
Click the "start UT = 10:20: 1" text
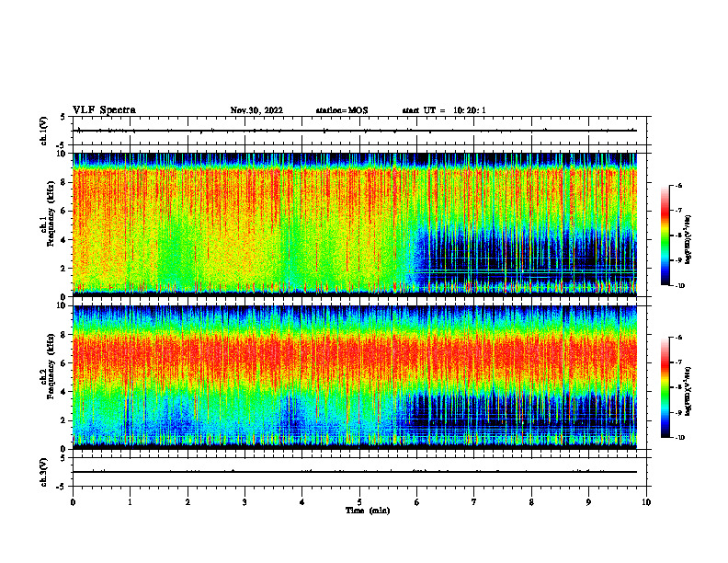[x=444, y=110]
